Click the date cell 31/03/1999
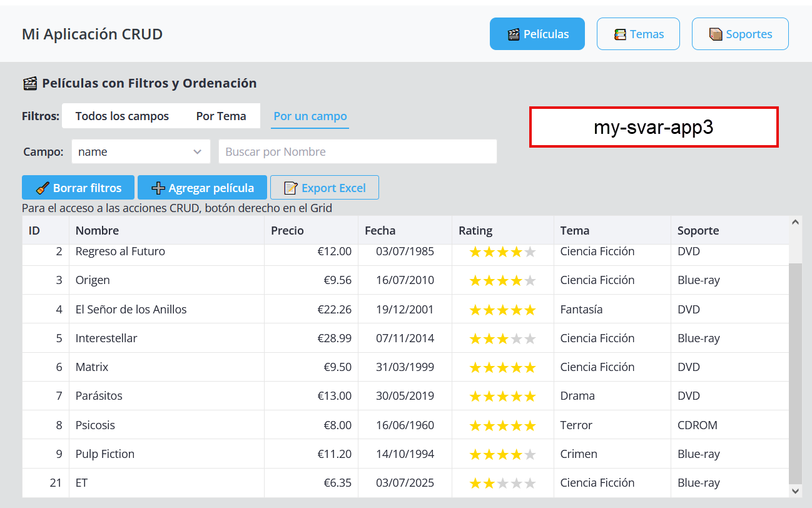Viewport: 812px width, 508px height. point(405,367)
